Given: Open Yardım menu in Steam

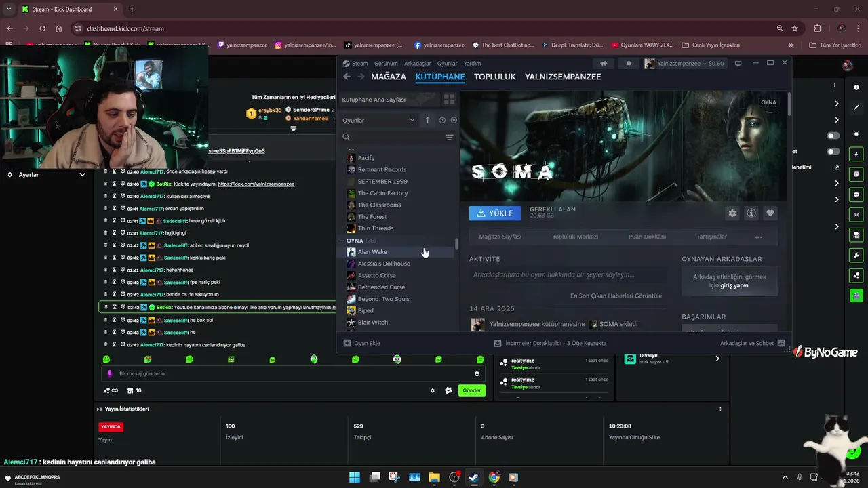Looking at the screenshot, I should coord(472,63).
